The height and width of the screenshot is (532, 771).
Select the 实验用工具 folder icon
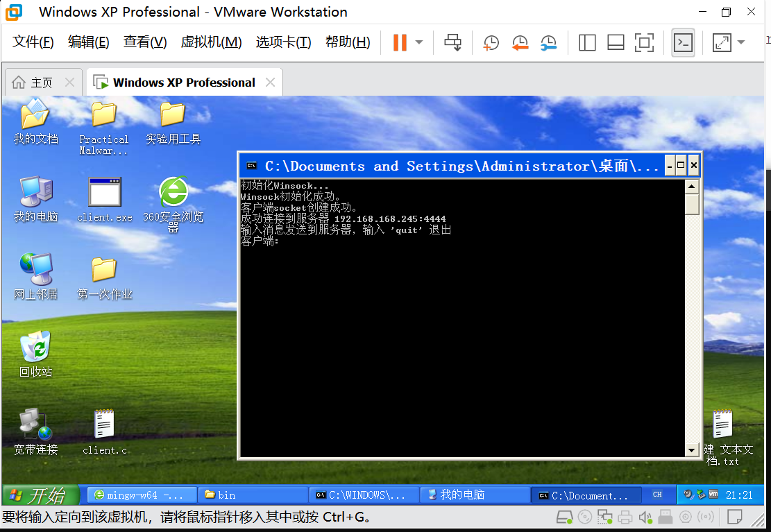pos(173,123)
